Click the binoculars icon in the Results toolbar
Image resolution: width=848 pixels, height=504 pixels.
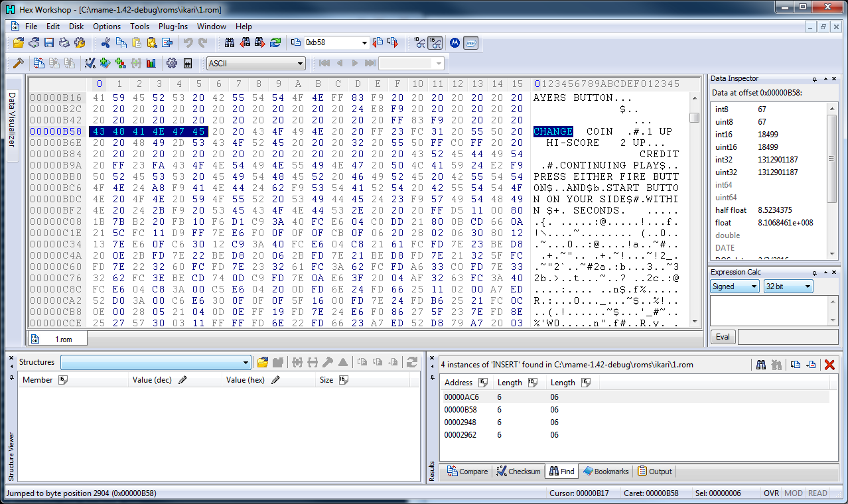tap(761, 364)
